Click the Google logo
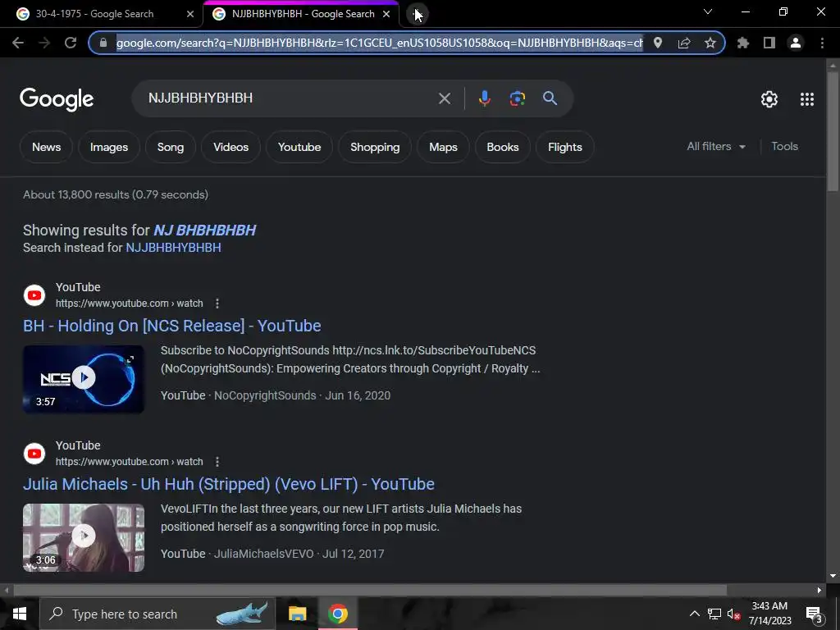 click(57, 99)
